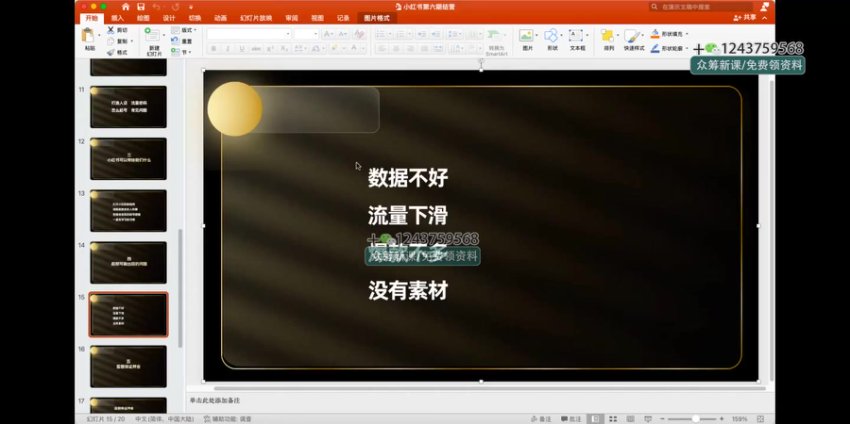Open the font name dropdown
Viewport: 850px width, 424px height.
287,33
